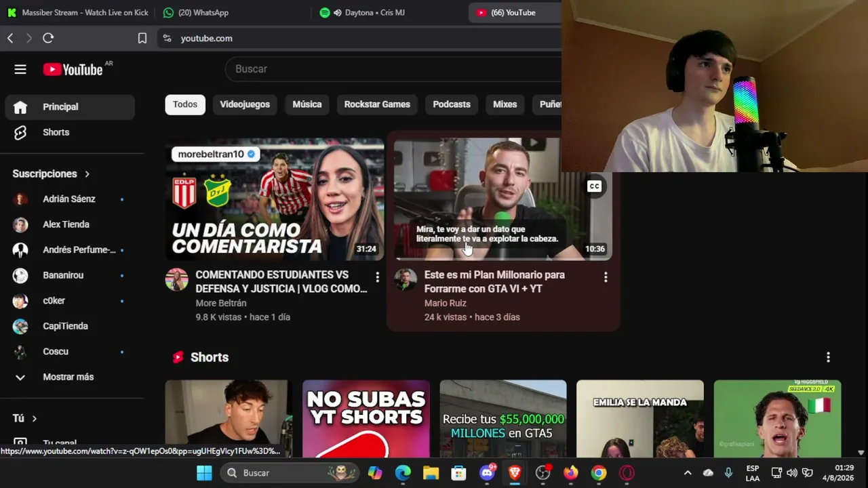The image size is (868, 488).
Task: Open Andrés Perfume subscription channel
Action: [x=71, y=250]
